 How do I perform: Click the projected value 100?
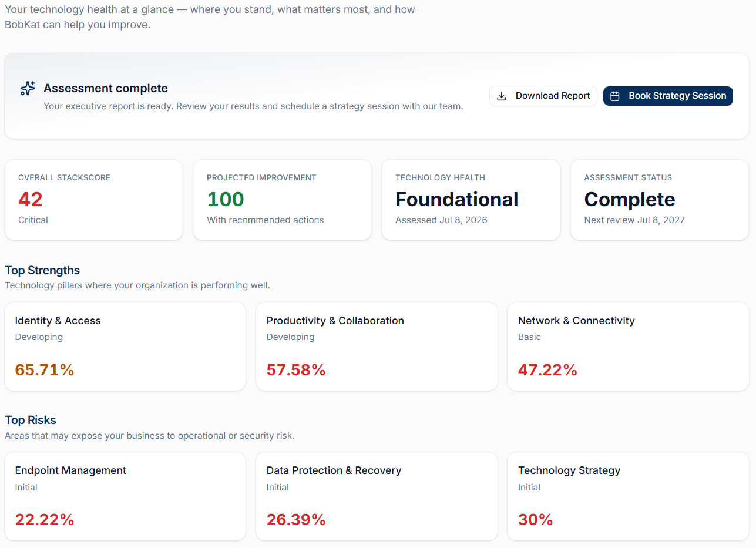226,200
